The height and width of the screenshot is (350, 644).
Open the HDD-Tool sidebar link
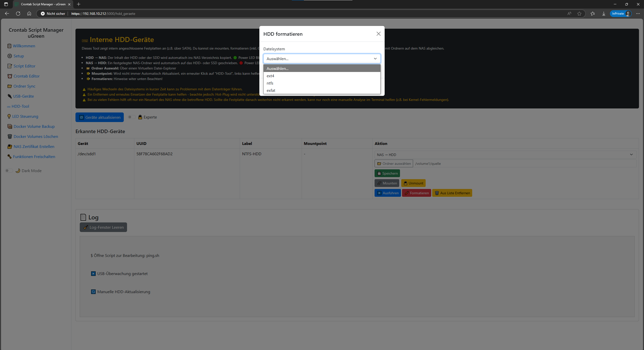point(20,106)
